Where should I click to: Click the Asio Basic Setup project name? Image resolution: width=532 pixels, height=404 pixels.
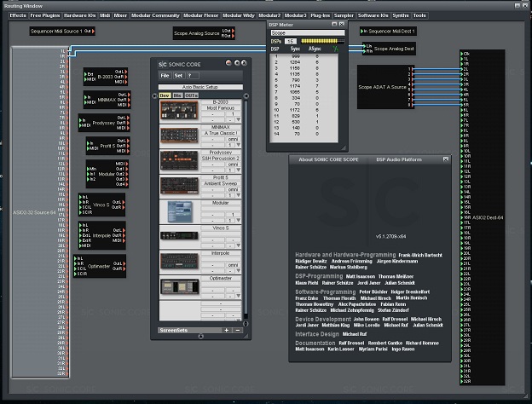click(x=200, y=87)
